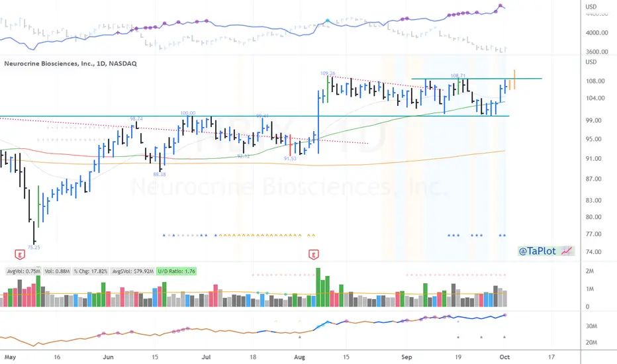Click the earnings E marker under May
Screen dimensions: 617x364
tap(20, 255)
